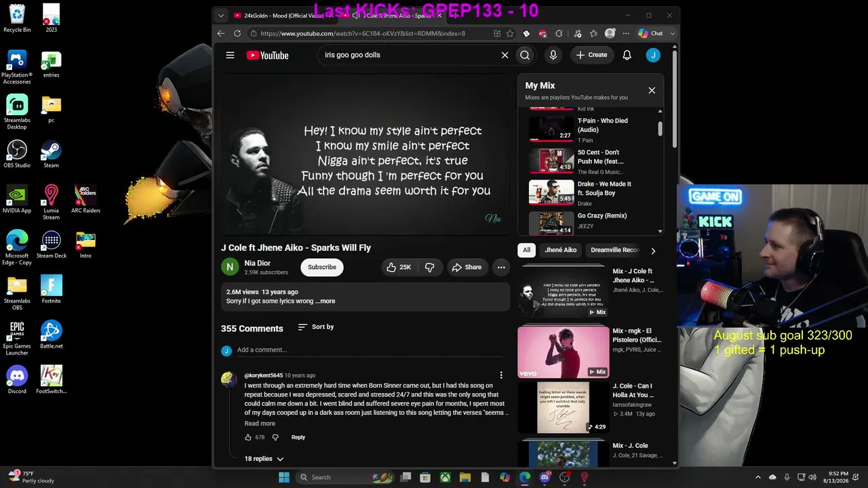The image size is (868, 488).
Task: Select the All filter chip
Action: coord(526,250)
